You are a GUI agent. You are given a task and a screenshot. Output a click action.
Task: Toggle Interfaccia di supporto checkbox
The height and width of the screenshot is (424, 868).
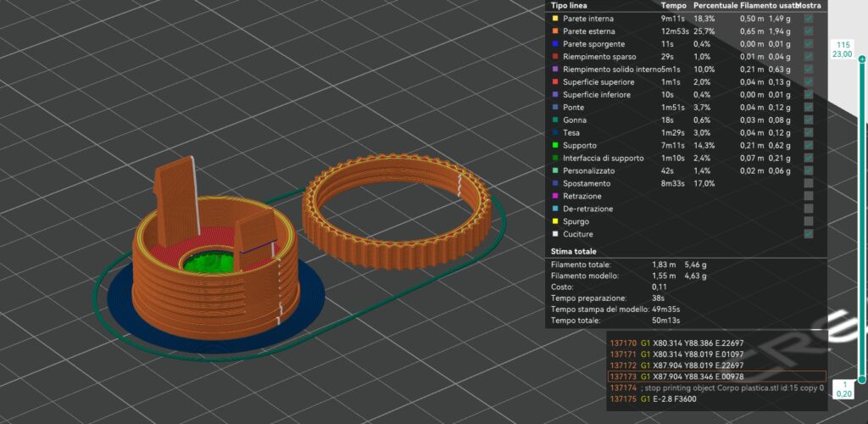point(808,159)
